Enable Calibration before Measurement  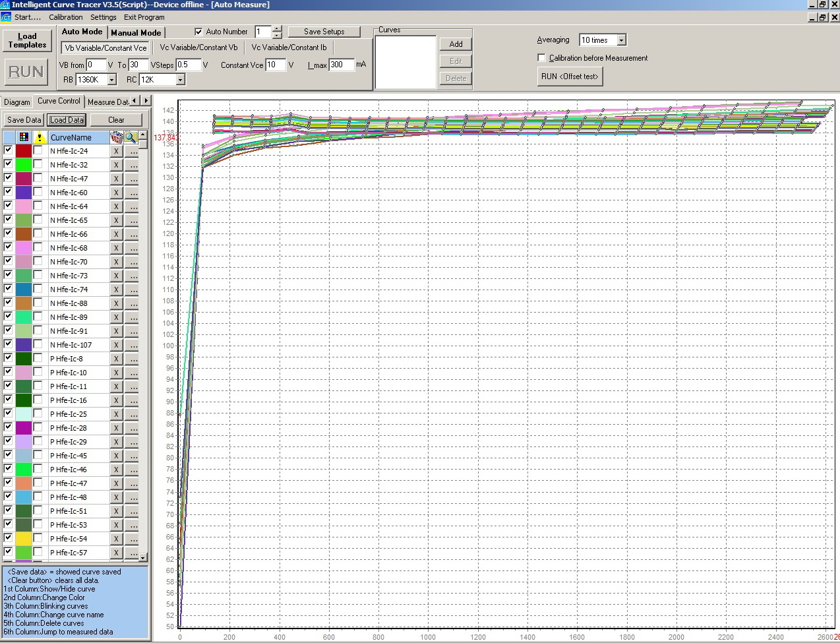[x=542, y=58]
